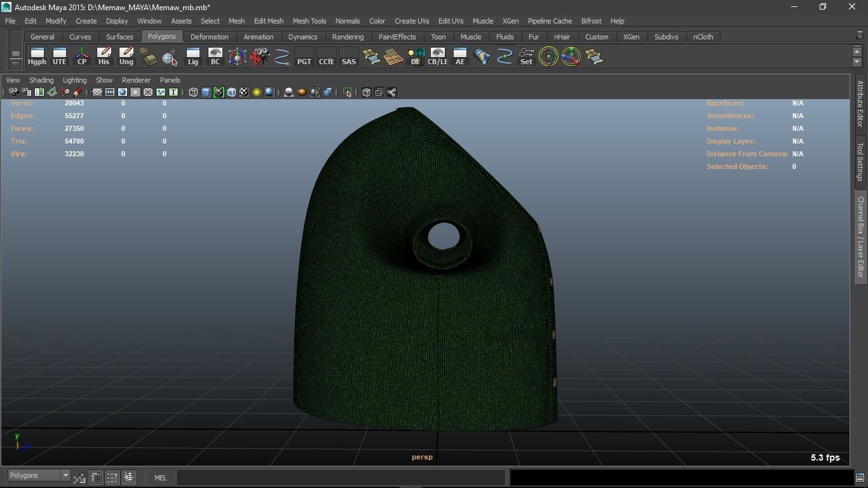This screenshot has height=488, width=868.
Task: Open the Normals menu
Action: (348, 21)
